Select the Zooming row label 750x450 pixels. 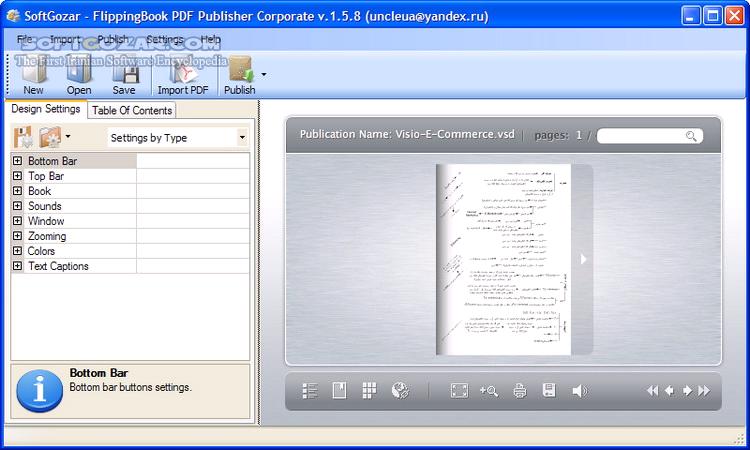pyautogui.click(x=47, y=236)
